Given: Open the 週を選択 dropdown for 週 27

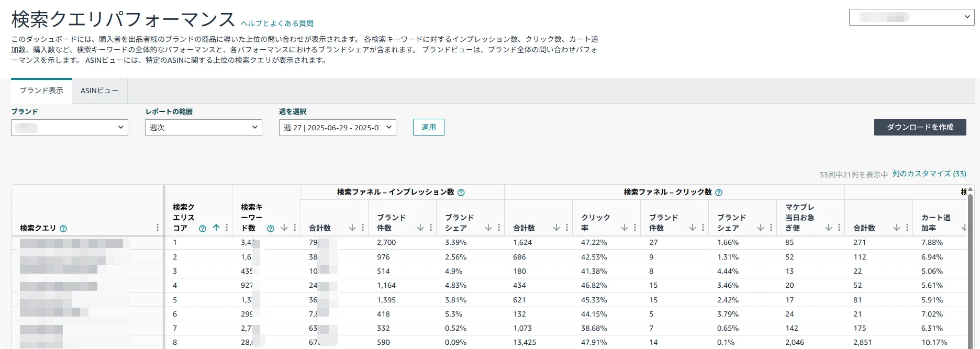Looking at the screenshot, I should click(338, 127).
